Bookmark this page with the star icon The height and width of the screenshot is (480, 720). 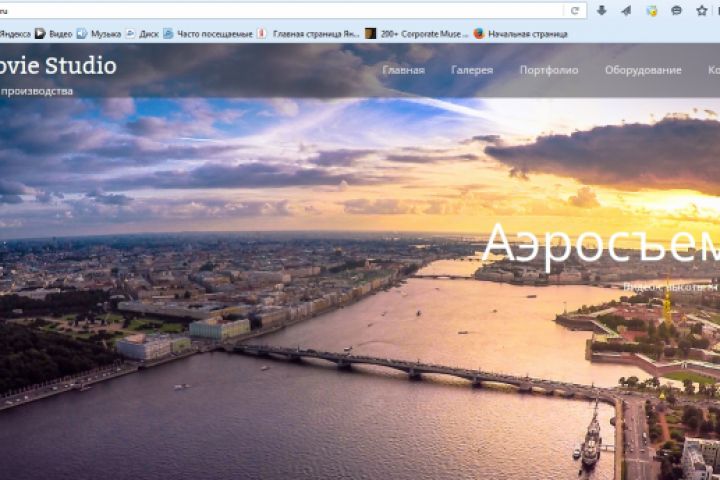coord(702,11)
